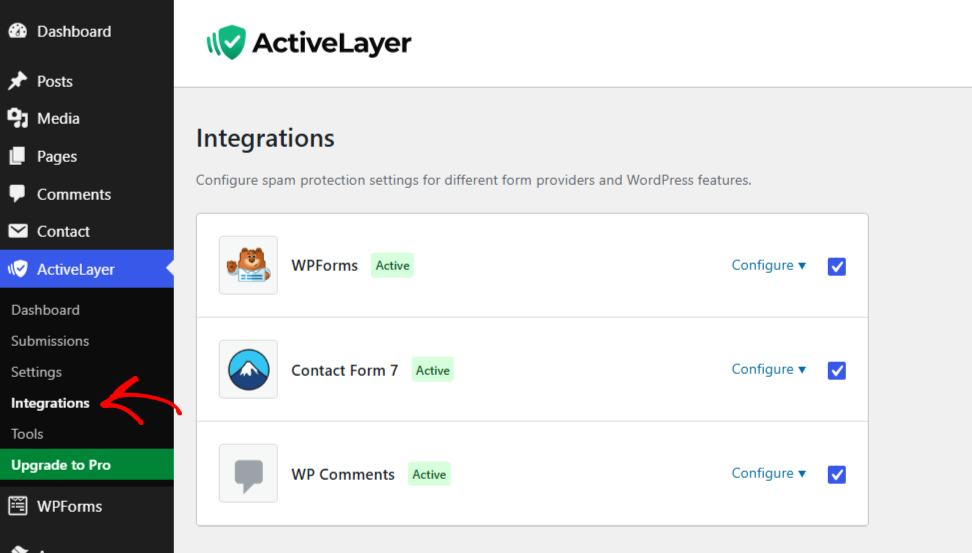Click the Active badge beside Contact Form 7
972x553 pixels.
(433, 370)
